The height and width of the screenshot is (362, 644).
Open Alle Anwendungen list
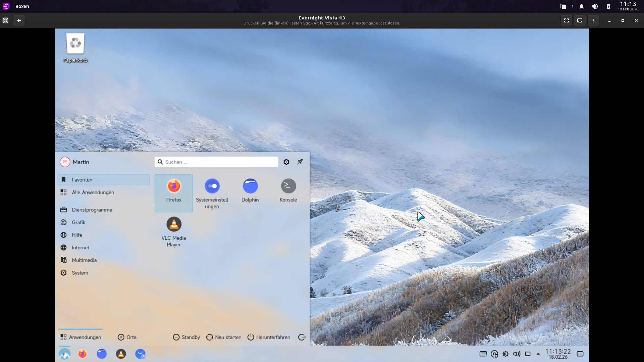[93, 192]
